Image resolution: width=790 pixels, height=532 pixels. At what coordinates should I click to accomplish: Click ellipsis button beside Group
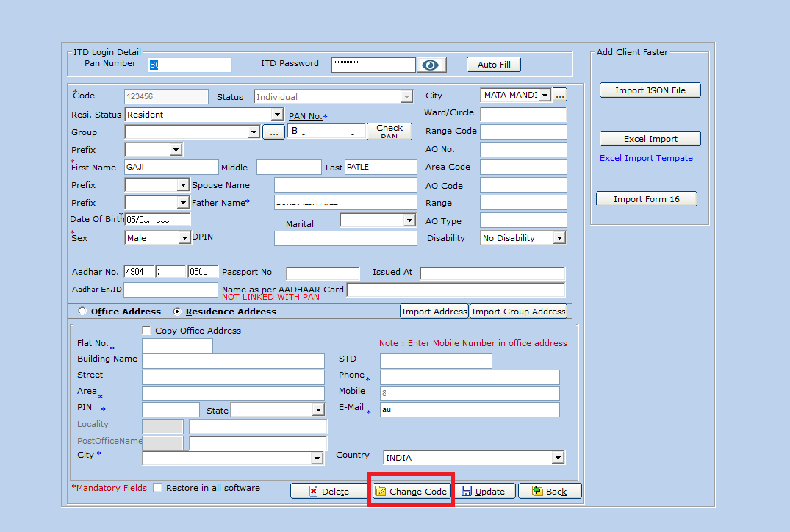click(273, 132)
